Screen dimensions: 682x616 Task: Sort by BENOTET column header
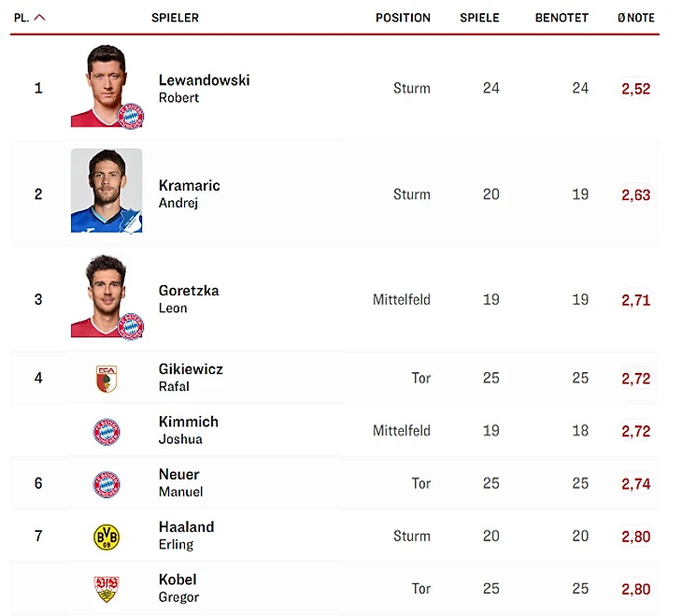[x=561, y=18]
